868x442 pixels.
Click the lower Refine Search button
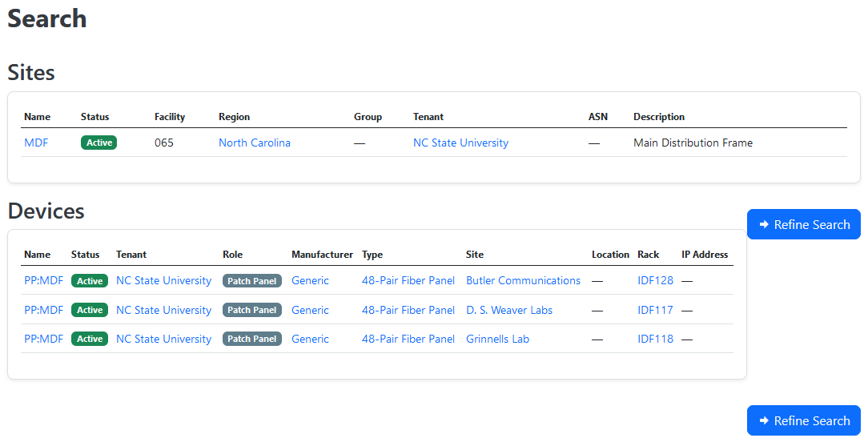click(x=803, y=420)
